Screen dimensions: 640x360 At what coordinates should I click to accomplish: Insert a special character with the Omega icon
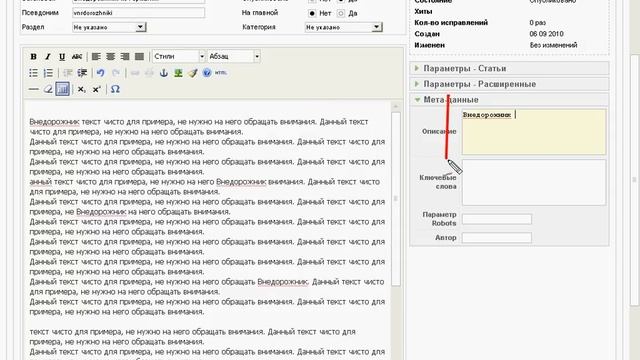pyautogui.click(x=115, y=89)
